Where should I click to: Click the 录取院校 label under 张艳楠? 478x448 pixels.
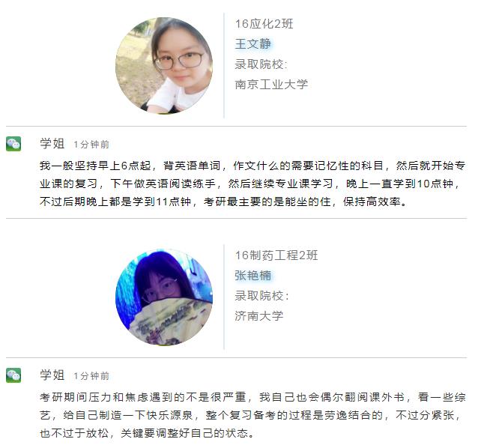tap(261, 296)
